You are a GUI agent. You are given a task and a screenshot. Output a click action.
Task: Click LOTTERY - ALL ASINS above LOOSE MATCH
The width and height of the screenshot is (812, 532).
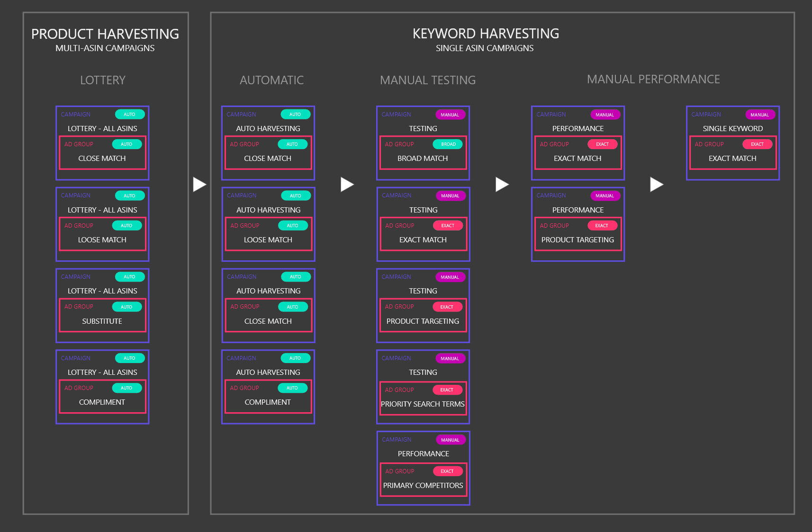[x=102, y=210]
